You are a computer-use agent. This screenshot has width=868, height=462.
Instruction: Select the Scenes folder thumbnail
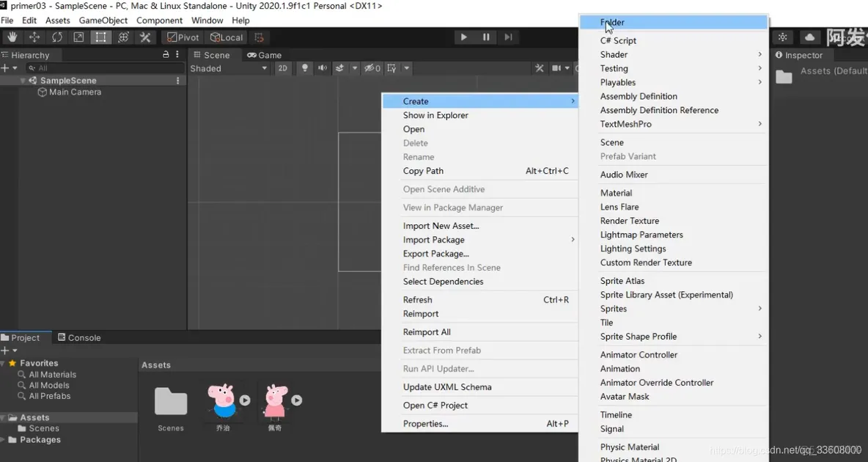[x=171, y=402]
